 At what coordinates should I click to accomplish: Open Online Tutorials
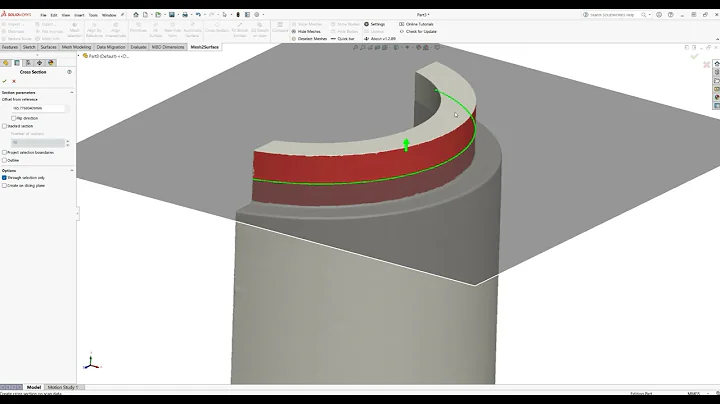coord(416,24)
